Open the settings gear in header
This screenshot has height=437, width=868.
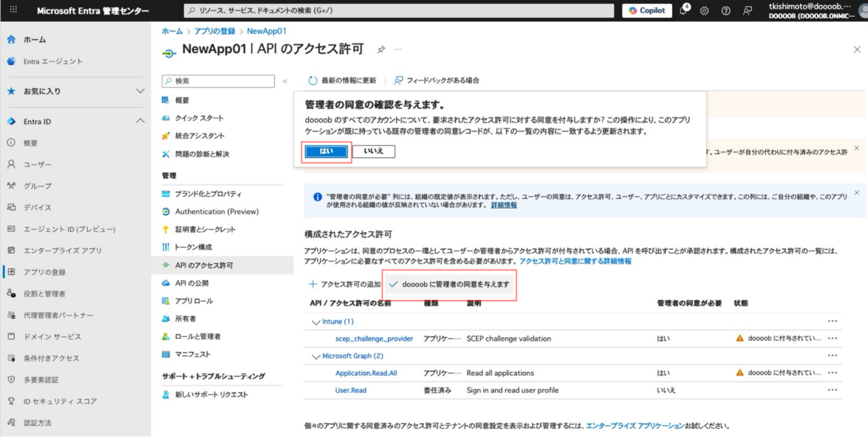point(705,11)
